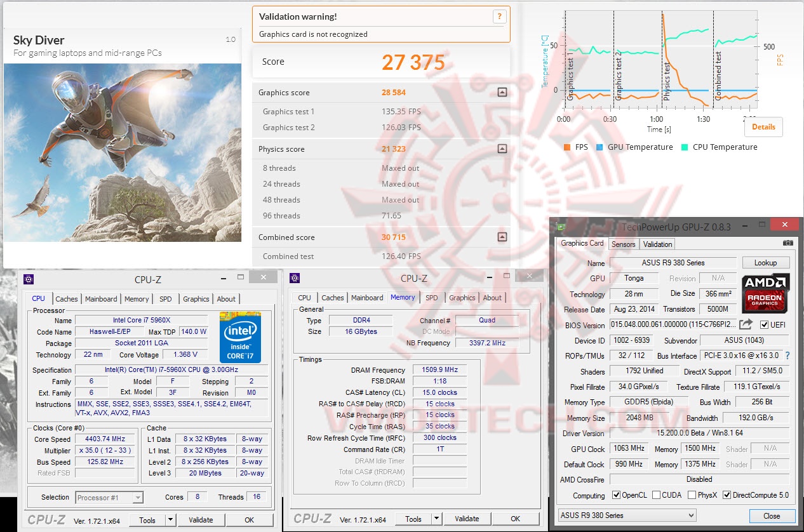This screenshot has height=532, width=804.
Task: Click Tools button in Memory CPU-Z window
Action: (413, 519)
